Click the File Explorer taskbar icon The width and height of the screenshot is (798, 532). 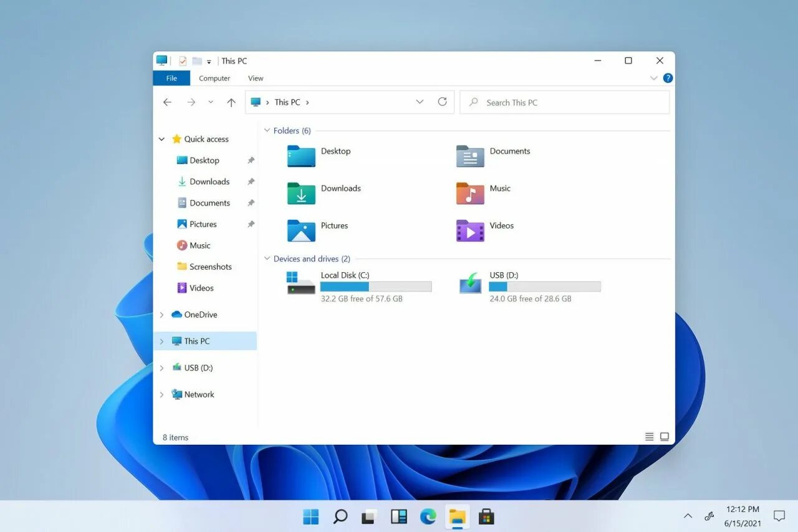[457, 516]
